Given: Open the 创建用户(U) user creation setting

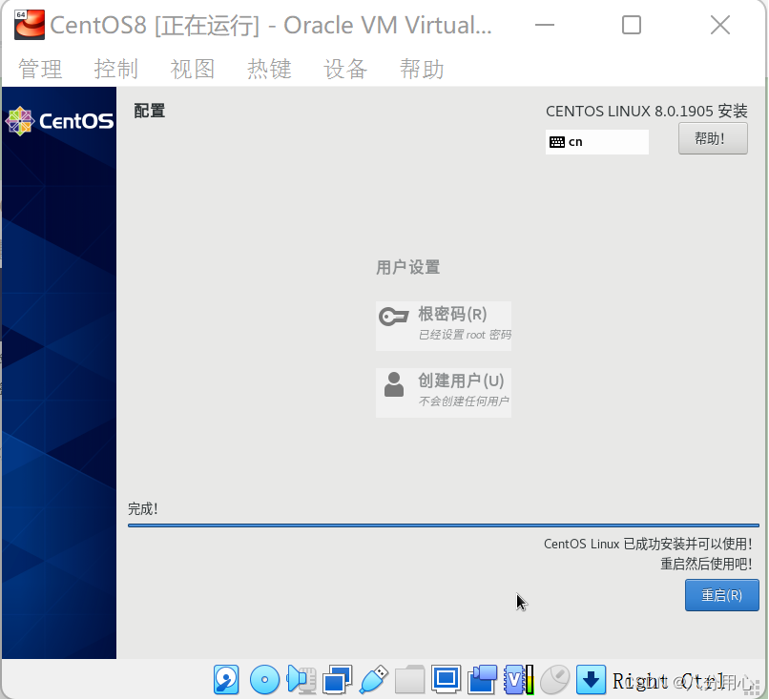Looking at the screenshot, I should coord(444,393).
